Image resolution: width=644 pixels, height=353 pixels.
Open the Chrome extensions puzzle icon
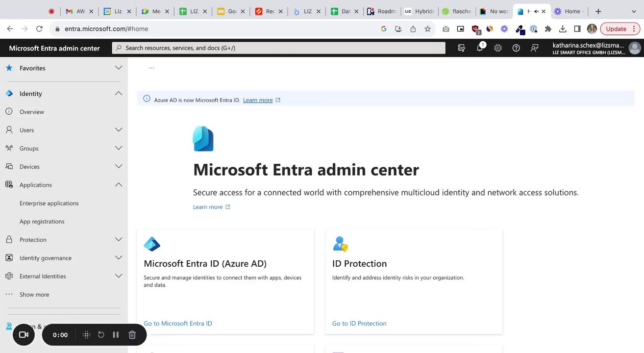coord(548,29)
